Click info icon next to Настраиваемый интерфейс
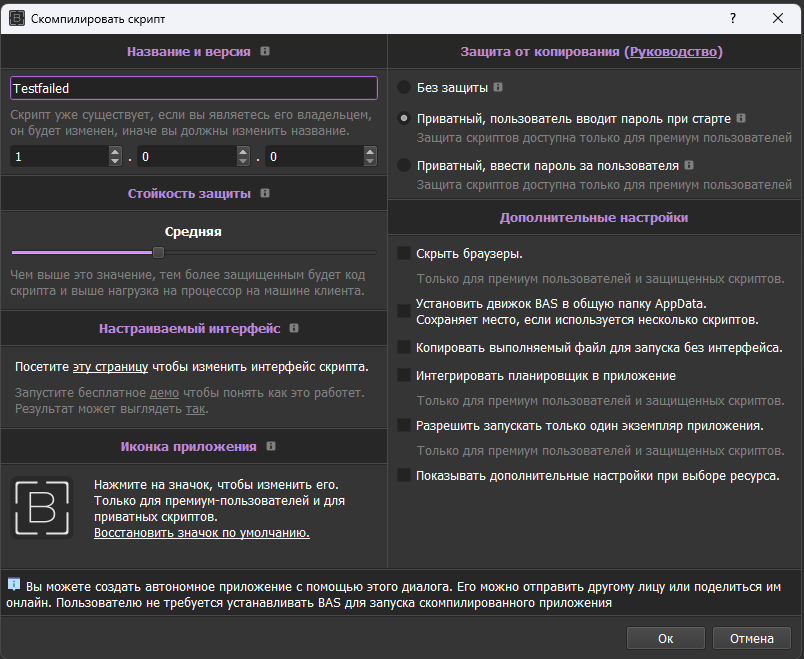The image size is (804, 659). click(x=294, y=328)
